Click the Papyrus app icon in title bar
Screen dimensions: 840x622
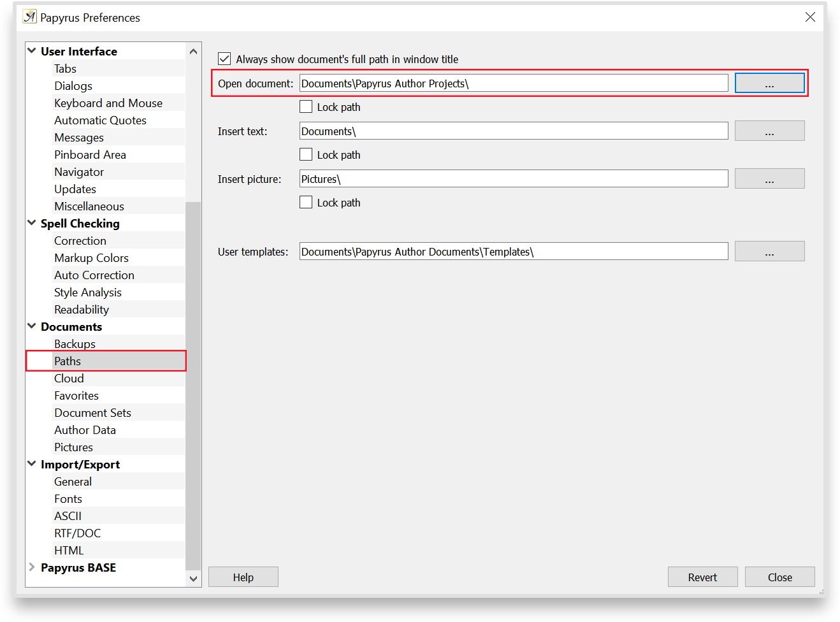coord(30,17)
